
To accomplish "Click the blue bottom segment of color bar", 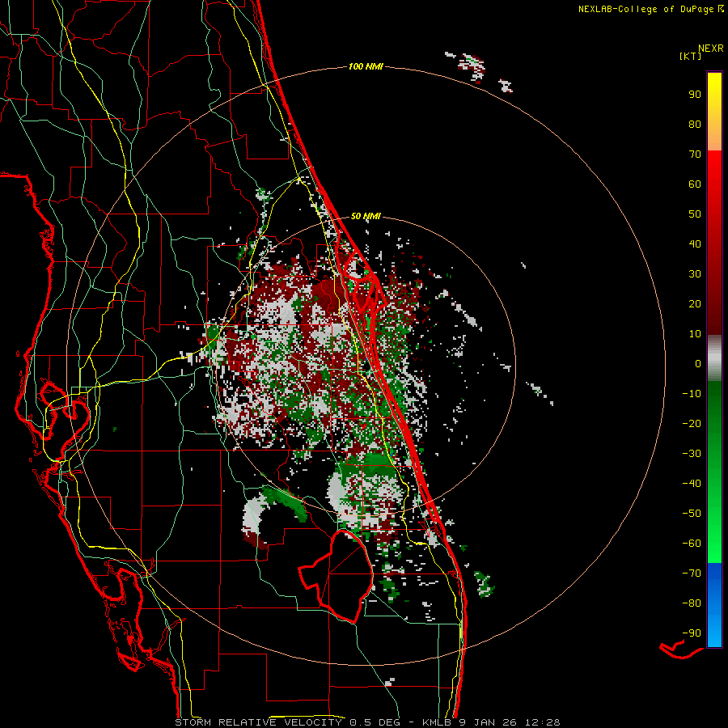I will tap(714, 605).
